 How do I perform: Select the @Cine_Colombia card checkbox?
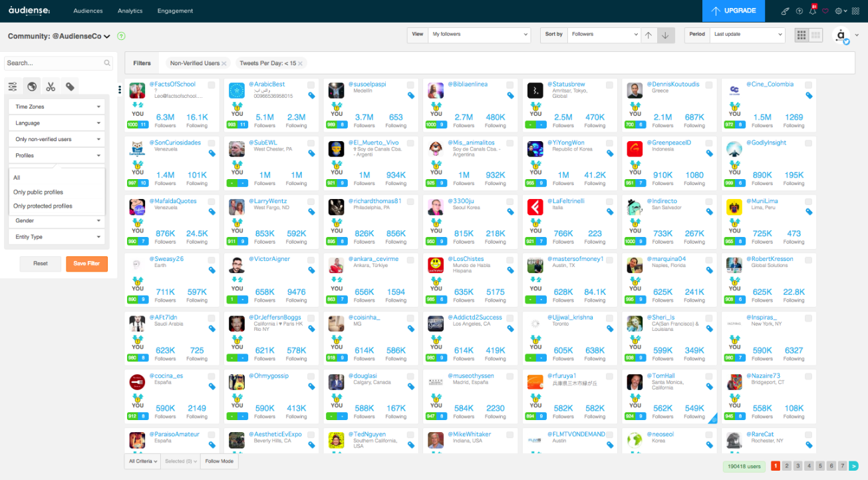(x=809, y=85)
